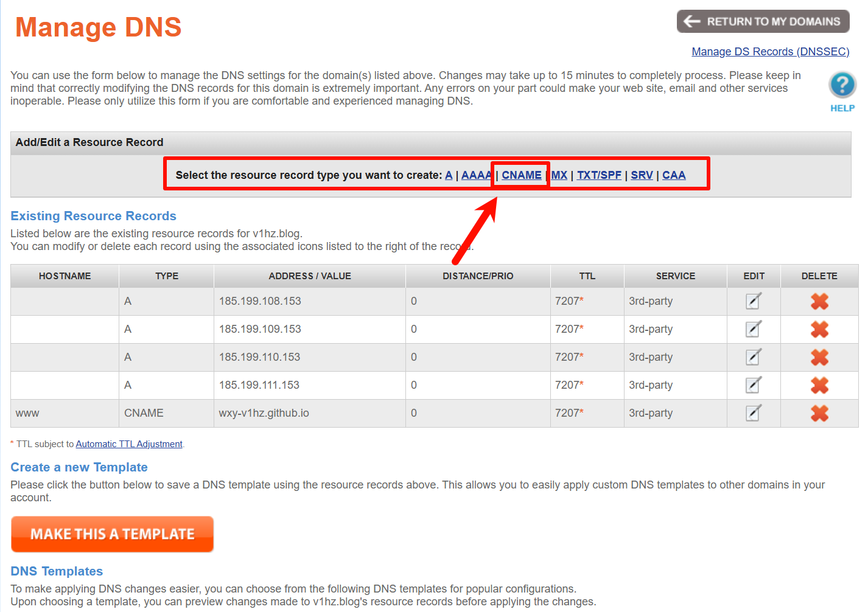Delete the www CNAME record
868x612 pixels.
point(819,413)
